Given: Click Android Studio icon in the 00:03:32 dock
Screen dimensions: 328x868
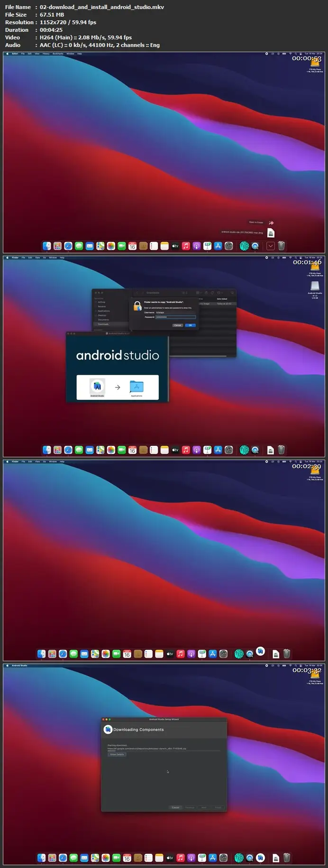Looking at the screenshot, I should tap(260, 858).
